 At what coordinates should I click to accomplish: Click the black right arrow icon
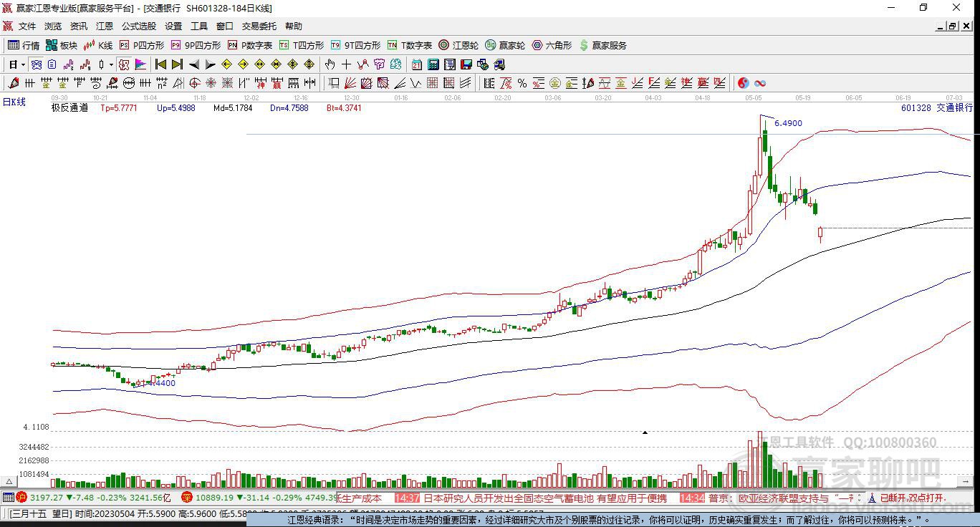click(210, 64)
